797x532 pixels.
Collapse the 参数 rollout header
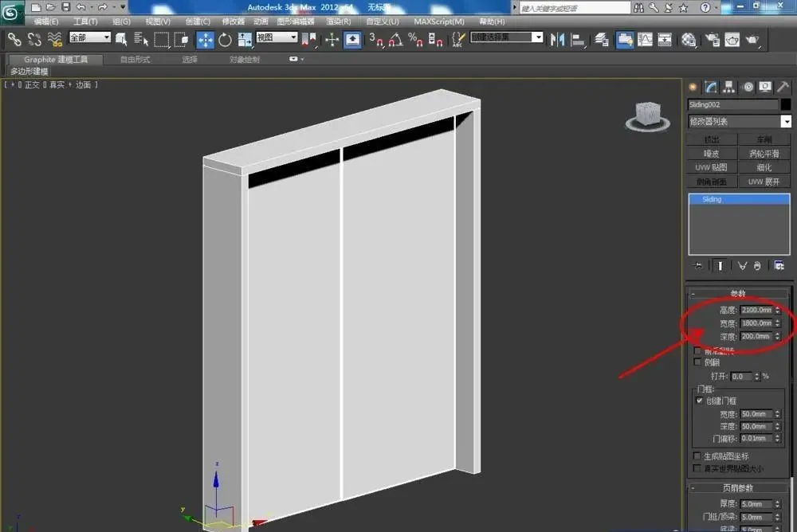(737, 293)
